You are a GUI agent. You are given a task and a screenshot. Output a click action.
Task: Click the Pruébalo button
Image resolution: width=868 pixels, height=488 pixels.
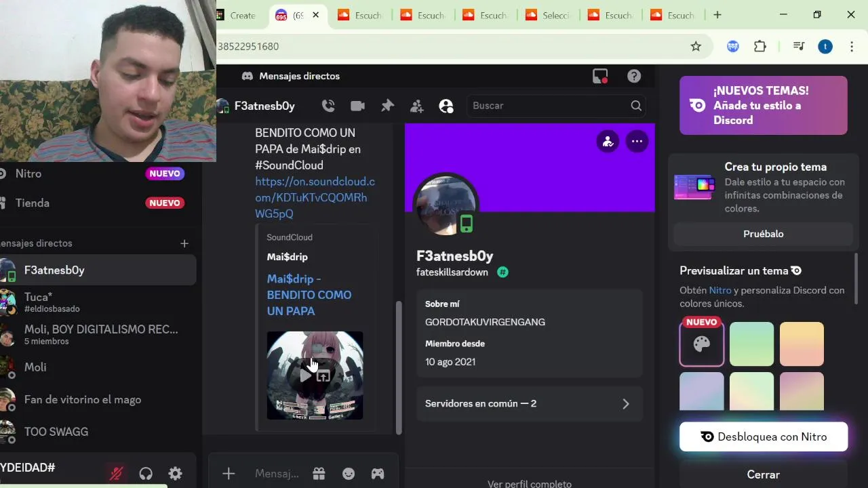[764, 234]
